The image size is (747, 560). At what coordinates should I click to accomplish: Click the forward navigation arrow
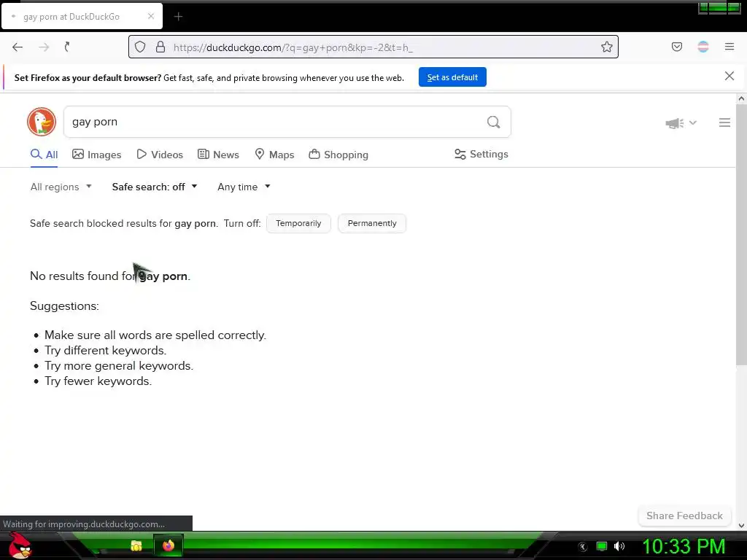44,47
